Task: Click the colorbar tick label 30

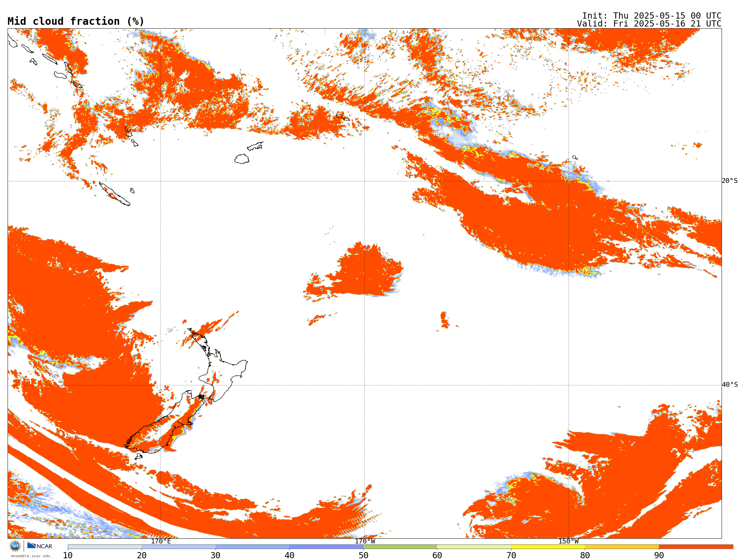Action: pos(216,556)
